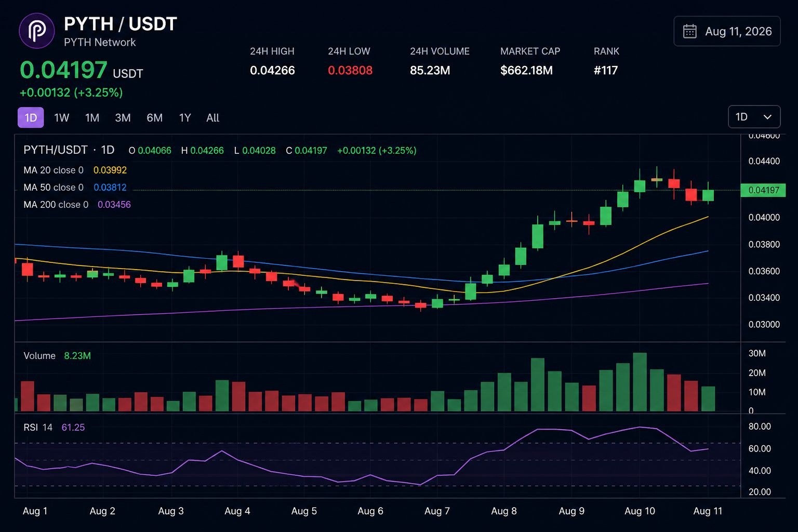Click the Aug 1 date axis label
This screenshot has width=798, height=532.
pos(35,511)
